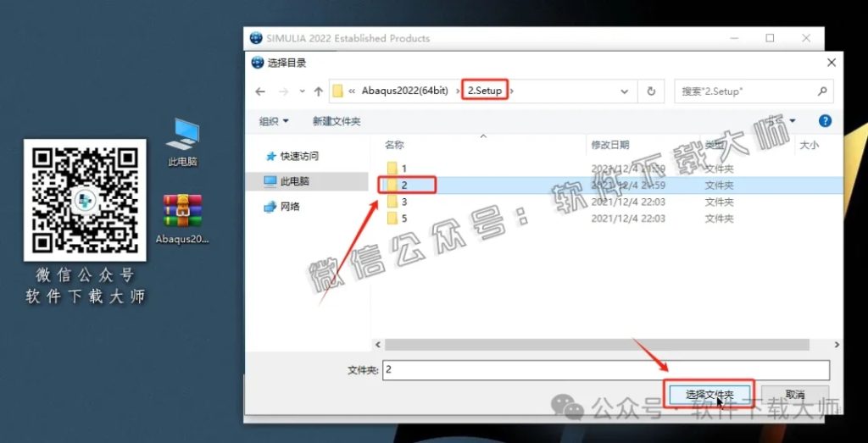The image size is (868, 443).
Task: Click date cell of folder 3
Action: click(x=628, y=202)
